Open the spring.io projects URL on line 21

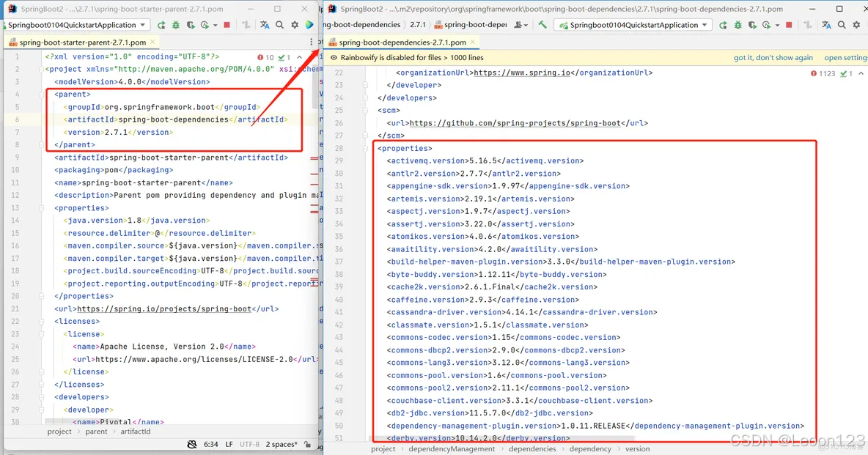click(164, 309)
